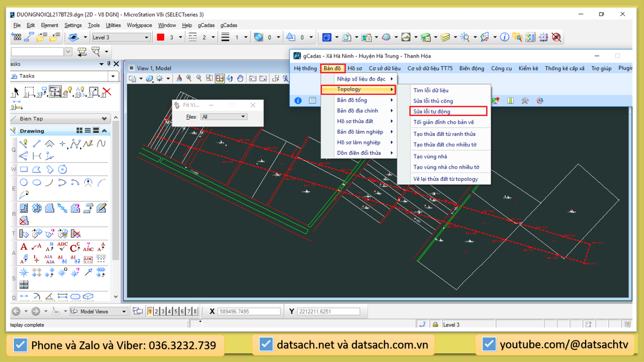Viewport: 644px width, 362px height.
Task: Click the Fit View icon
Action: [220, 78]
